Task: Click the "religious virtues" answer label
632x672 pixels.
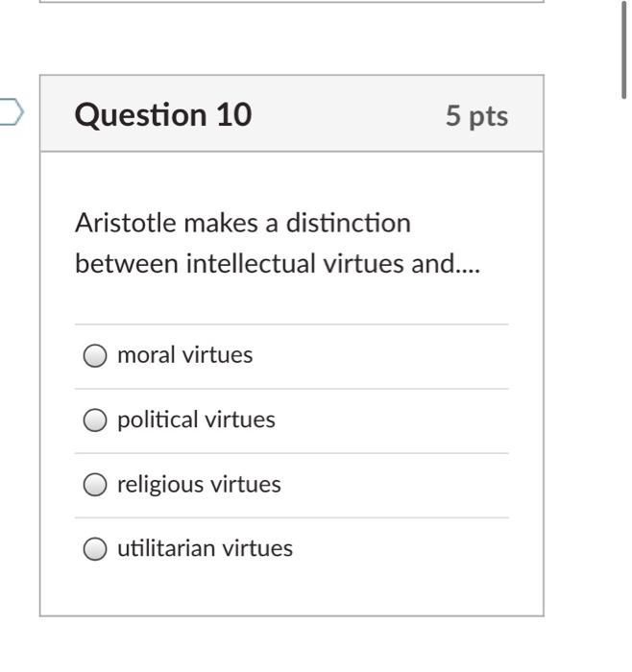Action: [x=199, y=484]
